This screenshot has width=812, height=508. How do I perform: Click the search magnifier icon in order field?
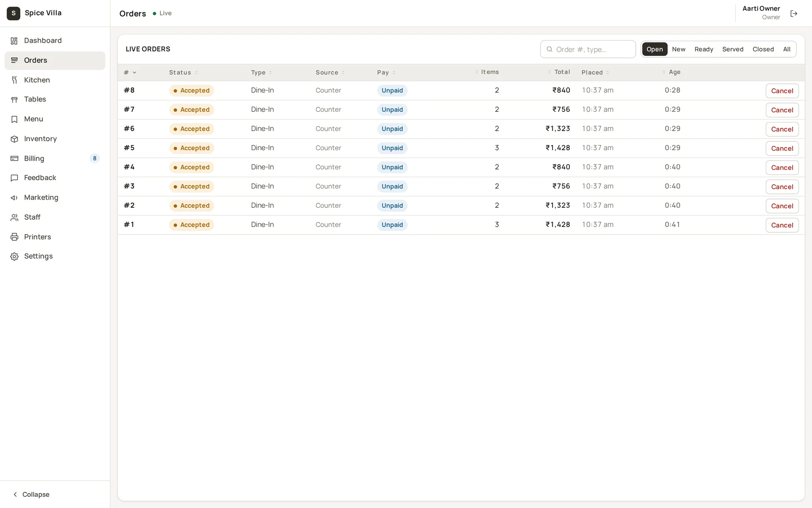pos(549,49)
